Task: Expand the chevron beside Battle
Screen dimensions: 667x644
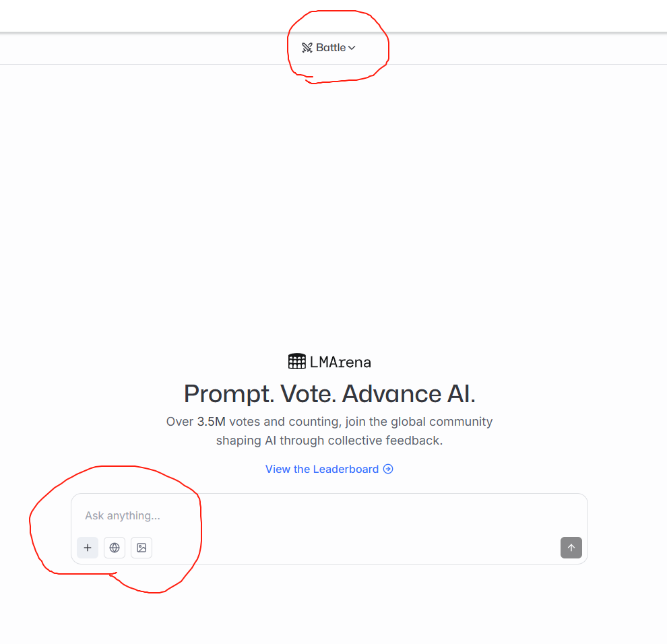Action: point(352,48)
